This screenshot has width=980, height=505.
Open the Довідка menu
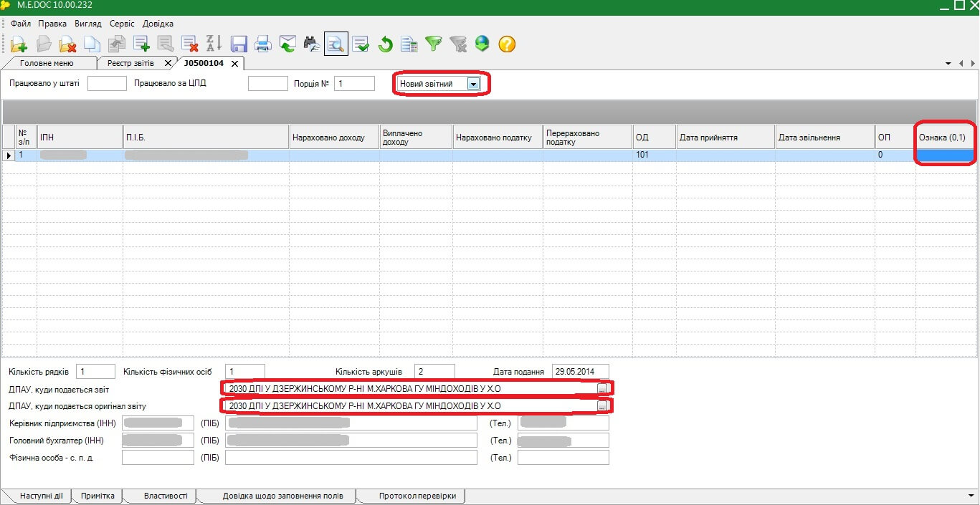[158, 24]
